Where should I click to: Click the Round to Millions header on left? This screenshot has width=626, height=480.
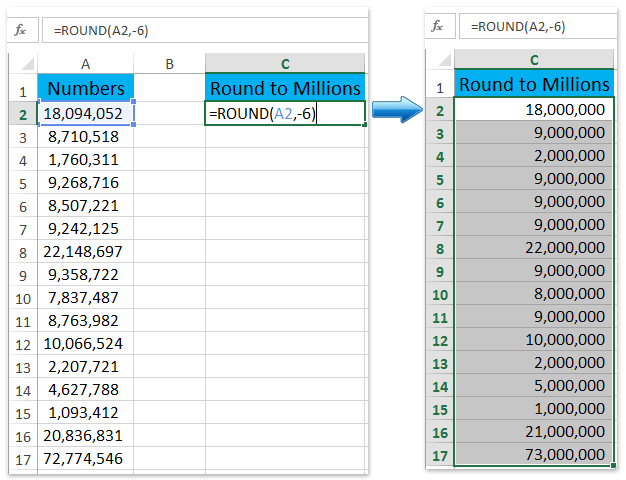pyautogui.click(x=285, y=88)
